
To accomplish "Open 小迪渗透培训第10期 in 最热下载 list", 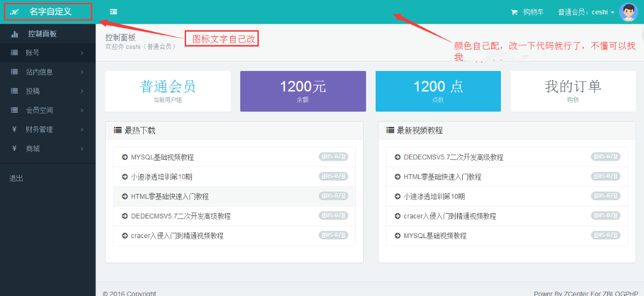I will click(162, 177).
